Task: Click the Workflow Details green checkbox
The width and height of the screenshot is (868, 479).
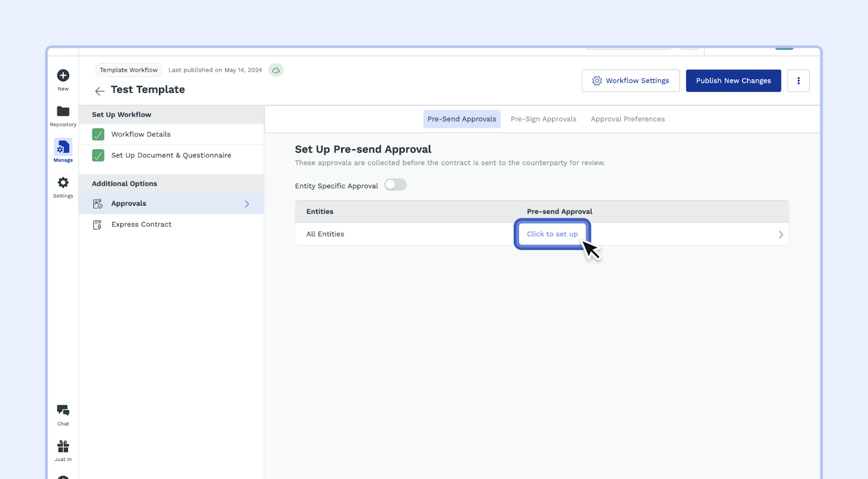Action: (98, 135)
